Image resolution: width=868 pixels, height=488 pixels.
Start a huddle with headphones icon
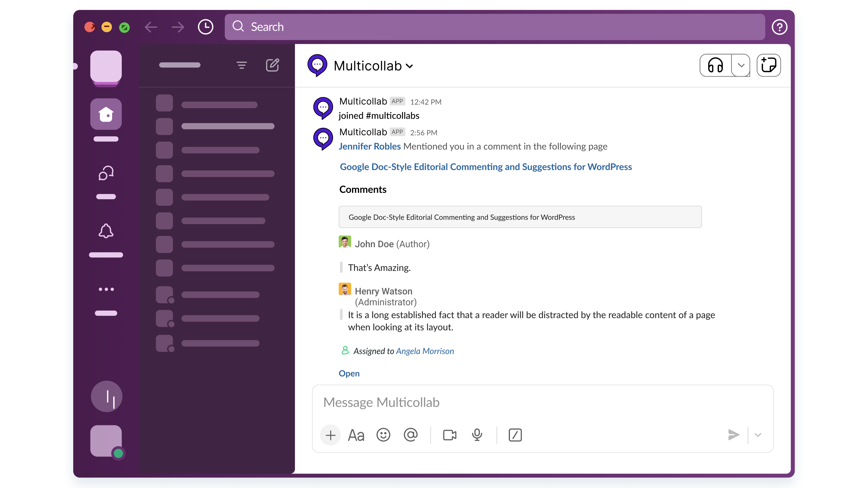[x=715, y=65]
